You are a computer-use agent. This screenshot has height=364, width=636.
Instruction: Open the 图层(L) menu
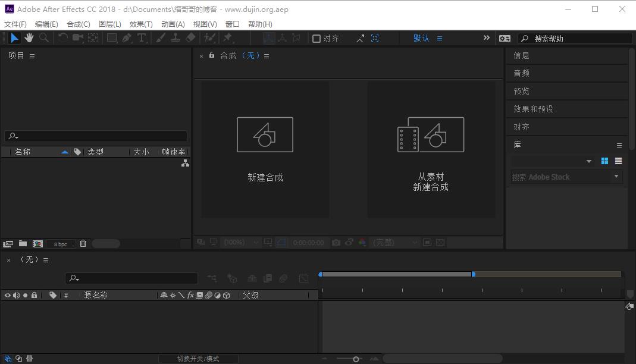point(110,24)
